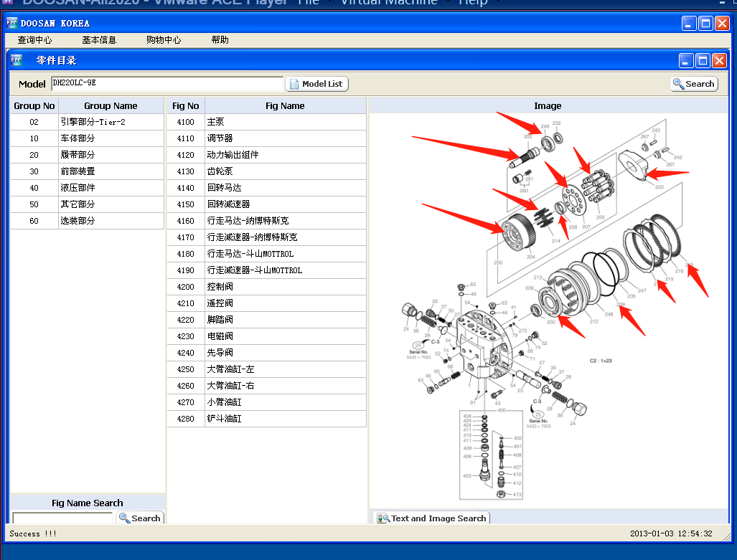Viewport: 737px width, 560px height.
Task: Open the 购物中心 menu
Action: coord(164,40)
